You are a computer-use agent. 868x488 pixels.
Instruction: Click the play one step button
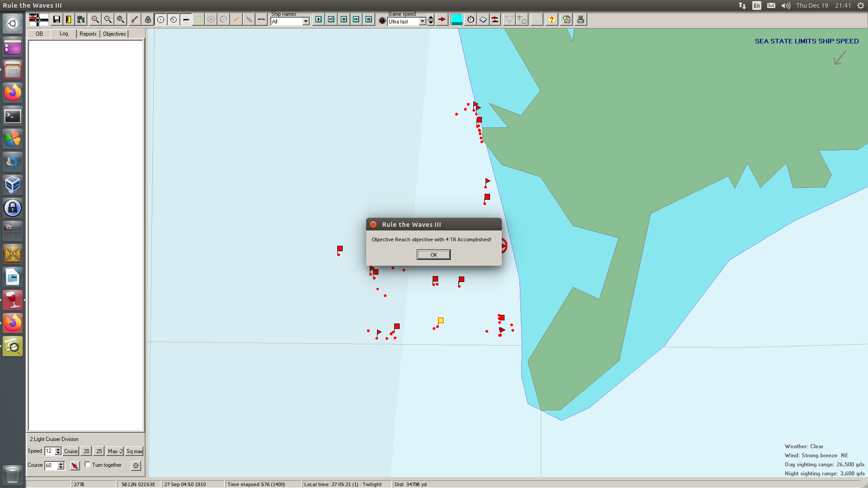click(x=318, y=19)
